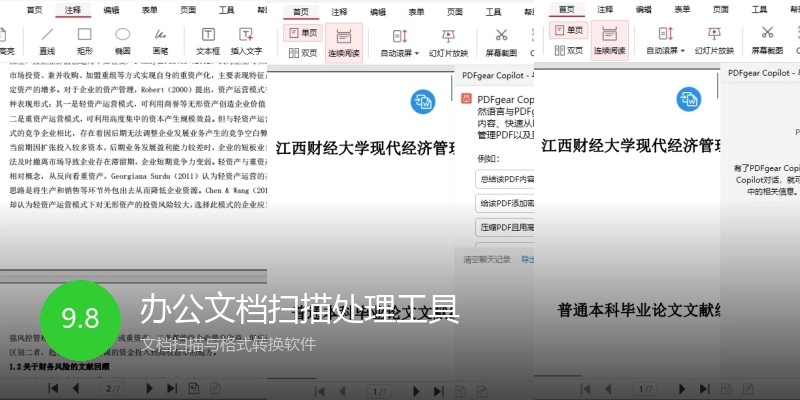
Task: Open the 编辑 tab in right screenshot
Action: click(x=643, y=9)
